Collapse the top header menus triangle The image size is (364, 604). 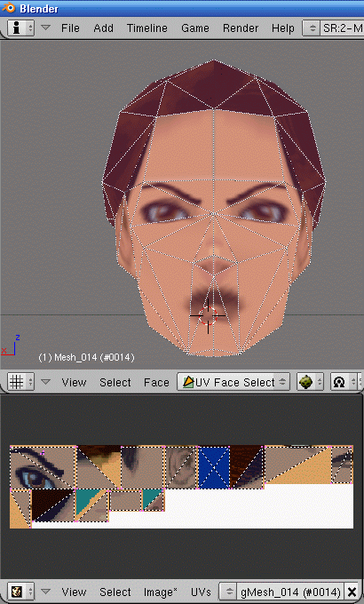click(x=45, y=28)
